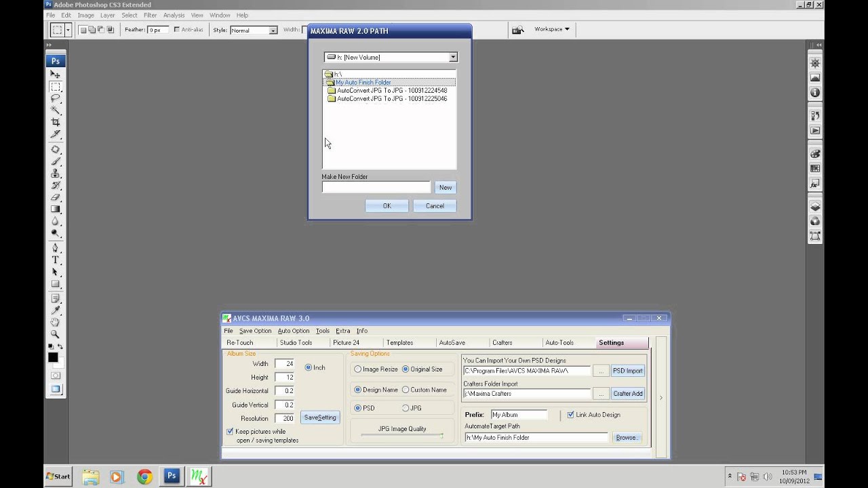Screen dimensions: 868x488
Task: Click Cancel in path dialog
Action: click(435, 206)
